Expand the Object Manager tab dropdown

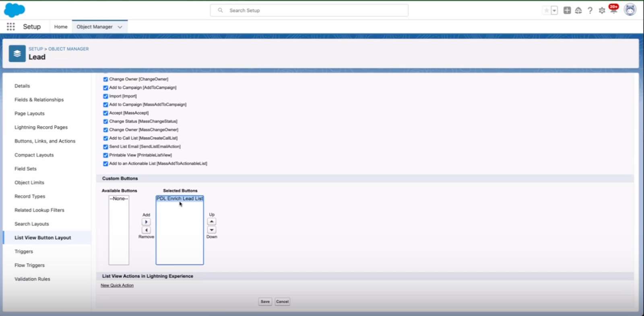click(x=120, y=27)
